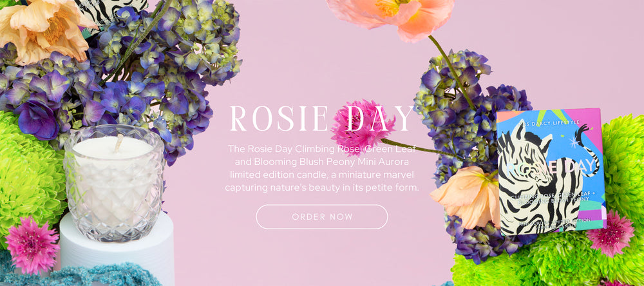The width and height of the screenshot is (644, 286).
Task: Click the white pedestal under the candle
Action: click(x=117, y=249)
